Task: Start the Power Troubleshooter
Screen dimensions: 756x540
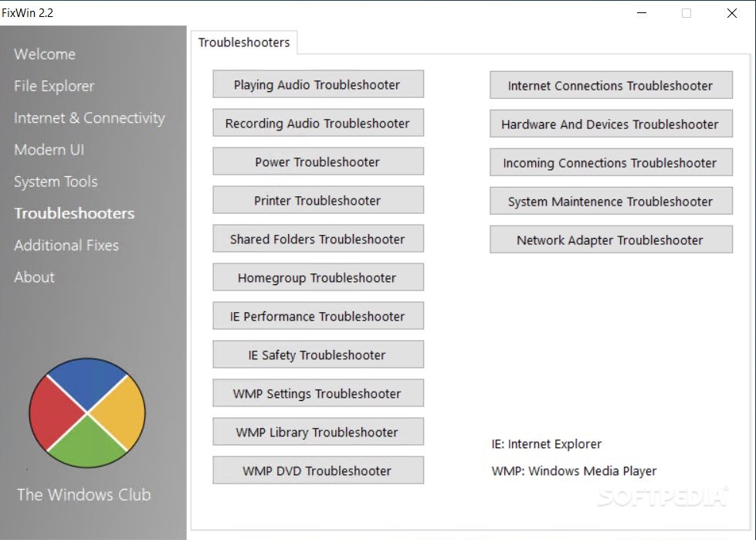Action: [318, 161]
